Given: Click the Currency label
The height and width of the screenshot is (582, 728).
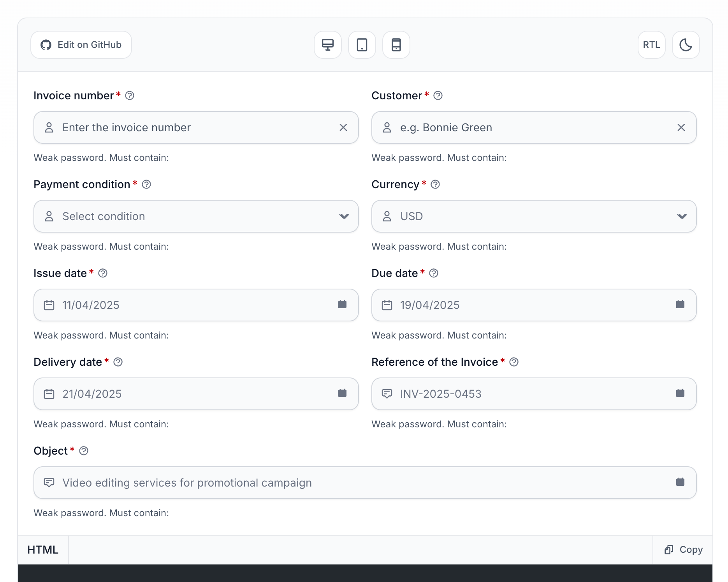Looking at the screenshot, I should (396, 184).
